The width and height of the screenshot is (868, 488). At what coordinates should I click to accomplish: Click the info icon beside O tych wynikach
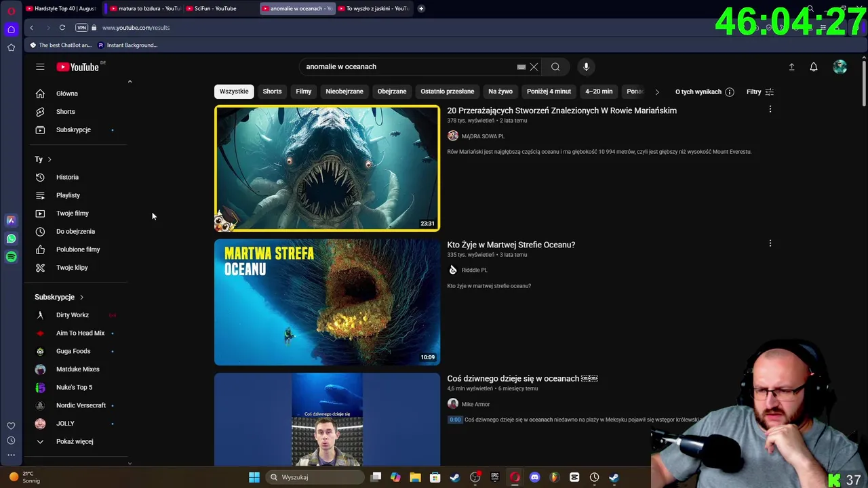[730, 91]
